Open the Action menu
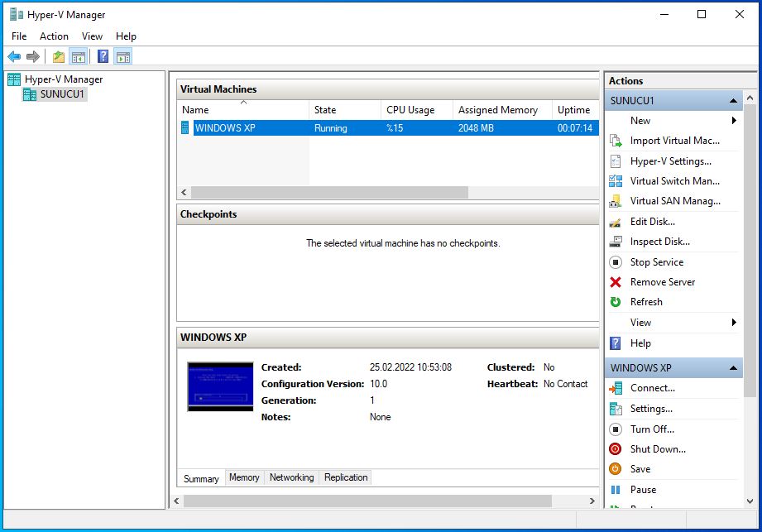Image resolution: width=762 pixels, height=532 pixels. (x=54, y=36)
